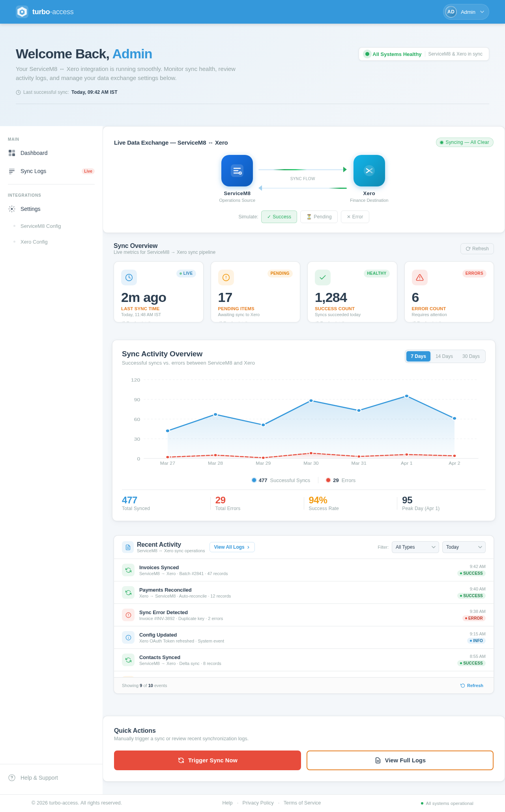Switch chart to 30 Days
Image resolution: width=505 pixels, height=812 pixels.
pos(471,356)
